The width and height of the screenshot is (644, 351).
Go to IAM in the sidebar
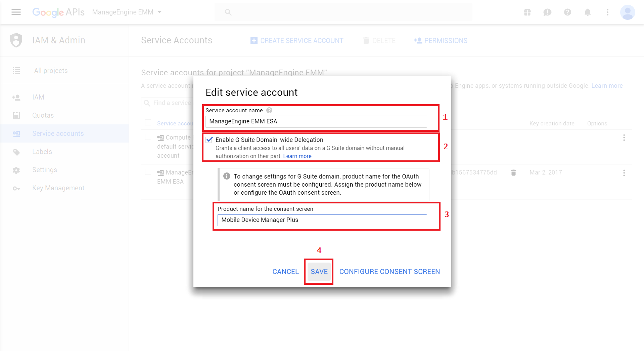(x=38, y=97)
